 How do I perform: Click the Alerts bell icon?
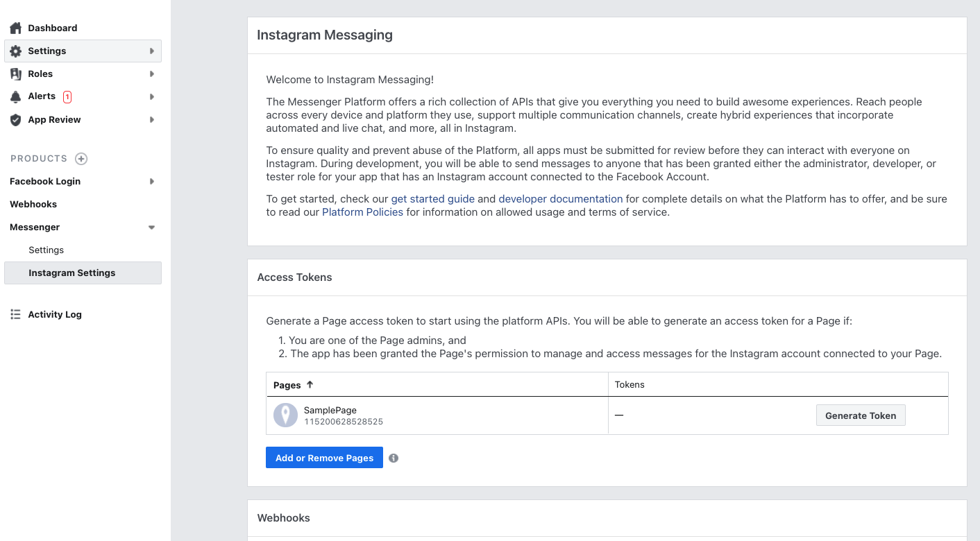point(15,97)
